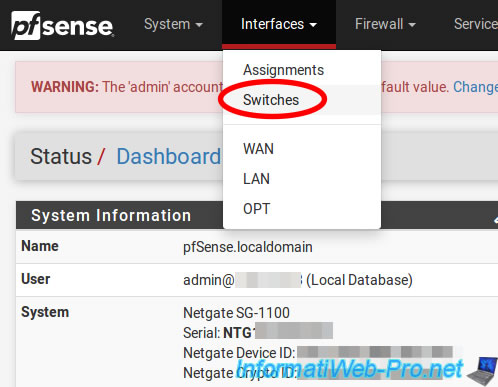Open the Services menu
498x387 pixels.
click(476, 24)
